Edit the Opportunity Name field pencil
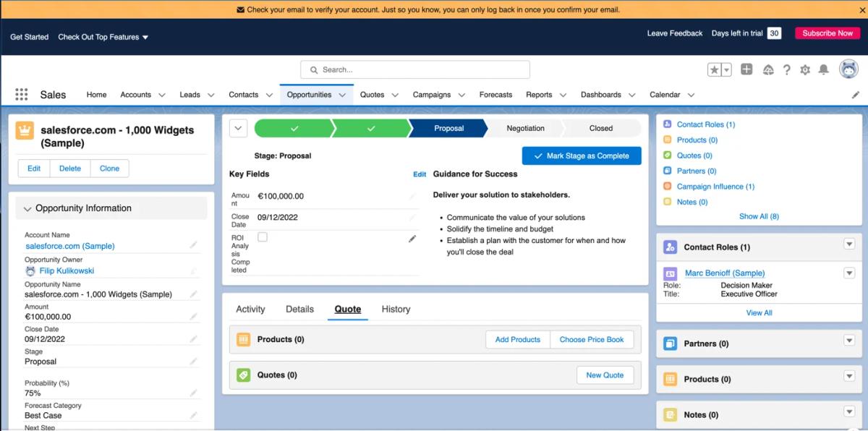The height and width of the screenshot is (431, 868). point(193,294)
